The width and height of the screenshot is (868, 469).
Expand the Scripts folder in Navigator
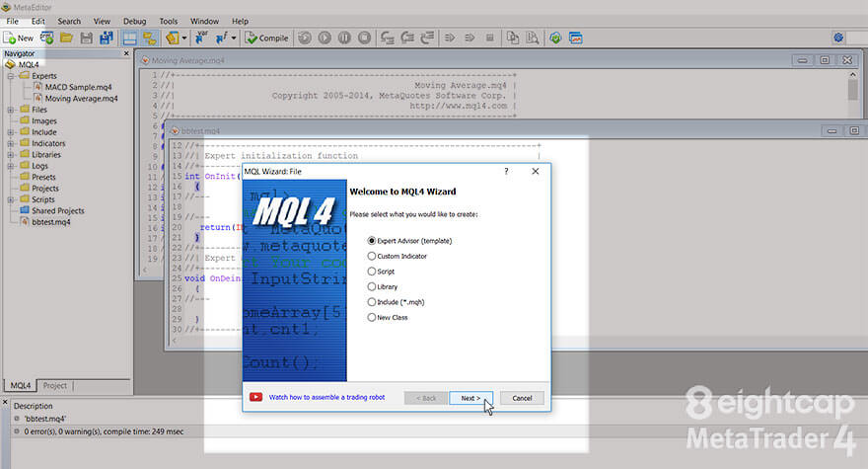click(x=11, y=199)
